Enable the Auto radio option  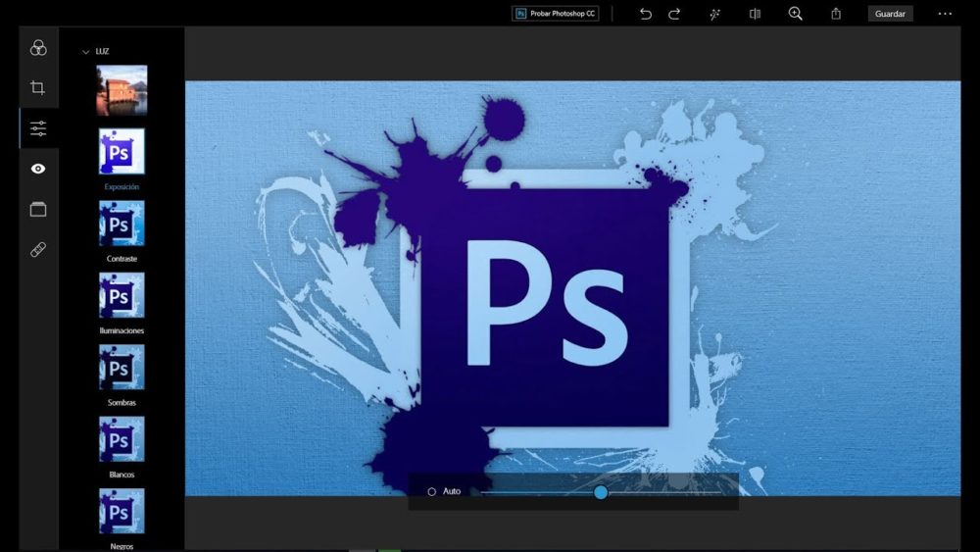click(x=432, y=492)
